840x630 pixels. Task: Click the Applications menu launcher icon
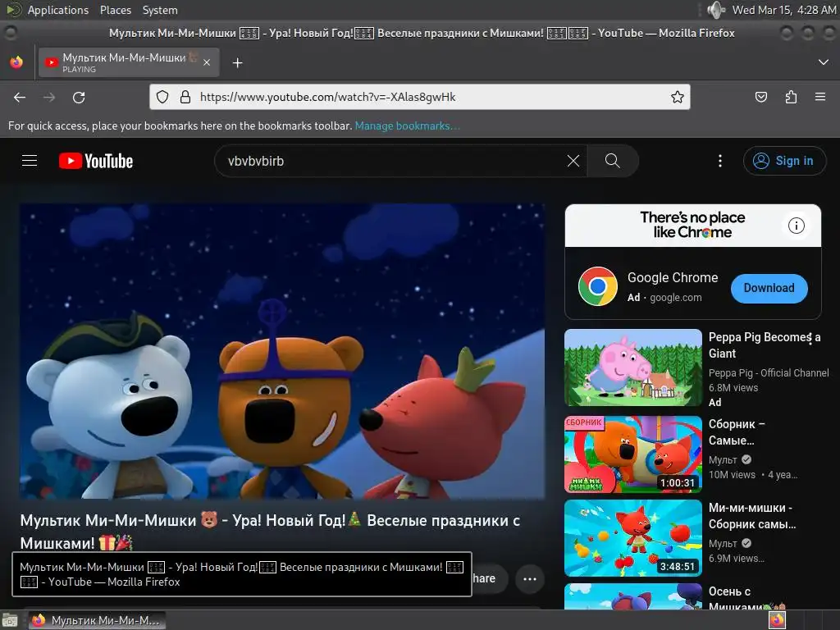[x=14, y=10]
